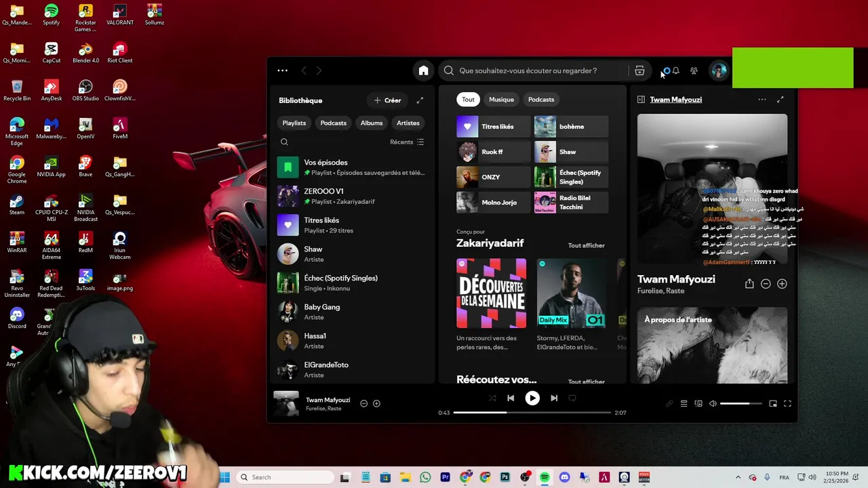
Task: Open the ONZY shortcut tile
Action: pos(493,177)
